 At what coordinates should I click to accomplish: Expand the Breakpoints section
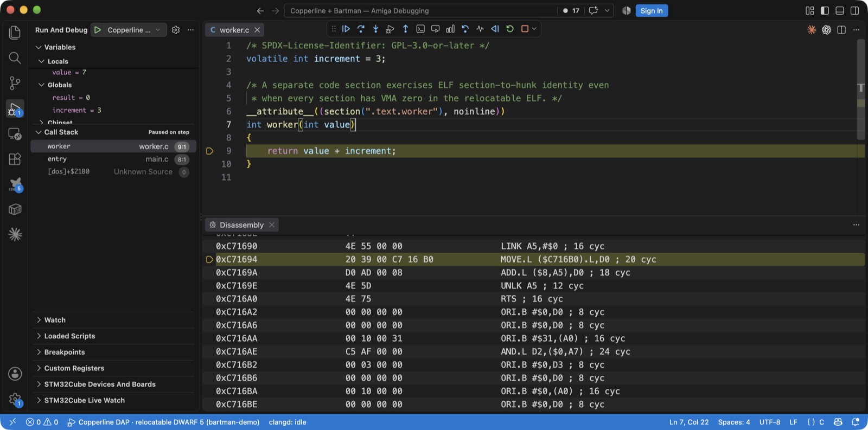click(x=114, y=352)
